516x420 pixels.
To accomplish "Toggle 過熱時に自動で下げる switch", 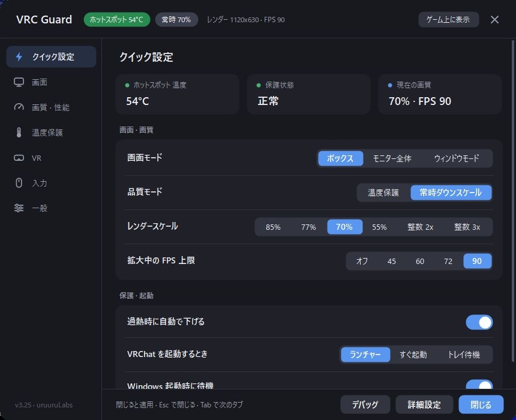I will point(479,322).
